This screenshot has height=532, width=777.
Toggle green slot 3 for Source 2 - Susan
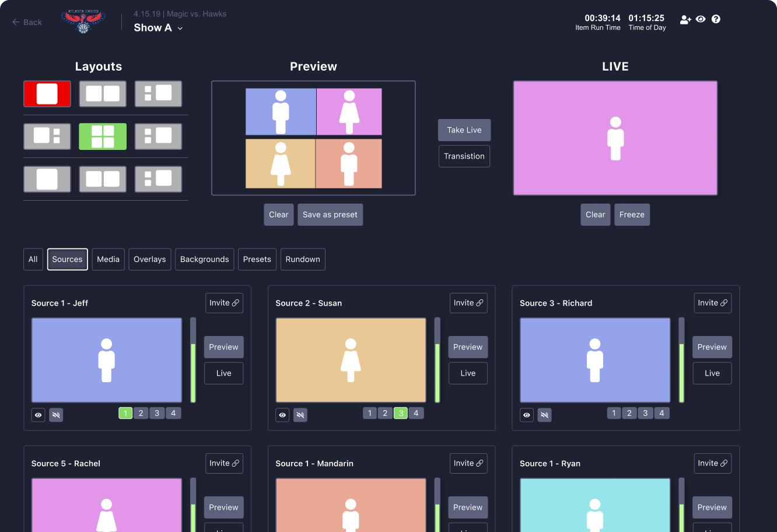click(400, 413)
